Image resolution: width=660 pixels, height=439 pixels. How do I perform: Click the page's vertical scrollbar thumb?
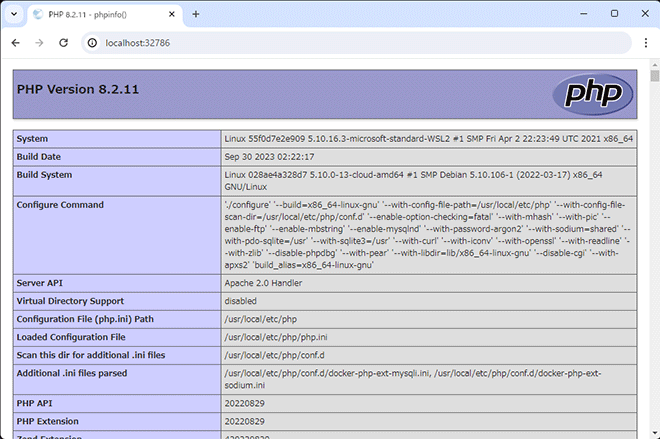click(x=655, y=76)
